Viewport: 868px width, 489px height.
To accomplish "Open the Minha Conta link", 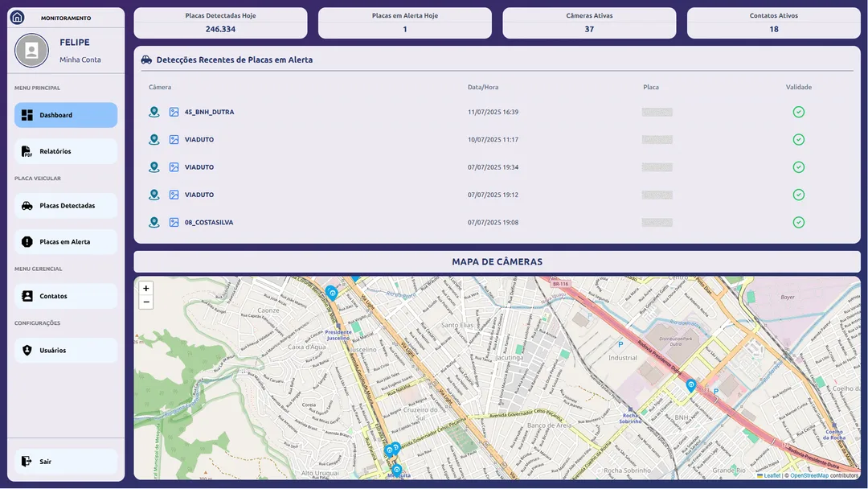I will tap(80, 60).
